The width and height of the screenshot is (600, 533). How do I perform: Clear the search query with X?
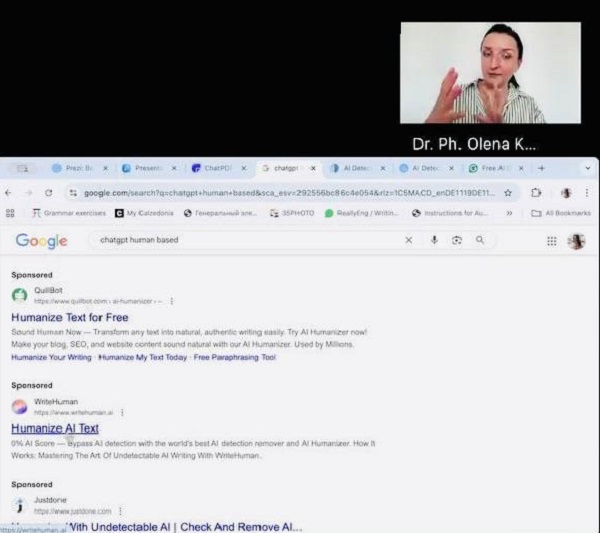click(409, 240)
